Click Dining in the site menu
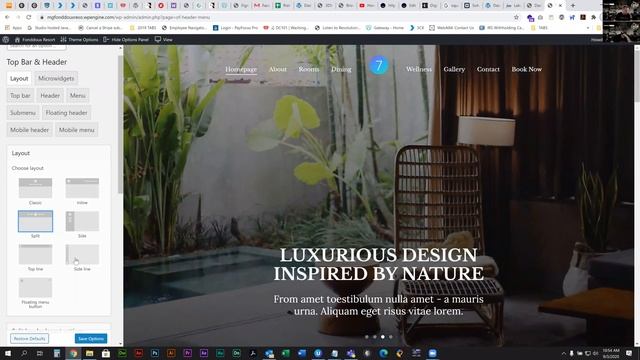 (x=341, y=69)
